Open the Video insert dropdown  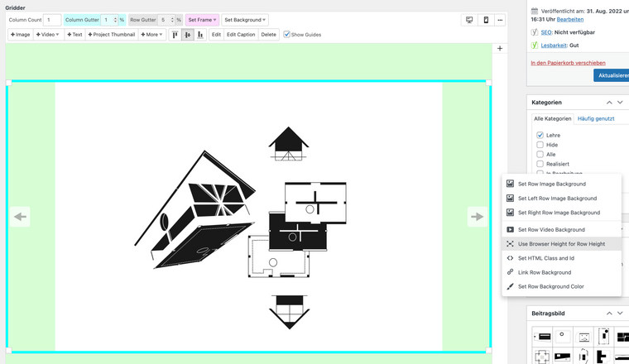48,35
